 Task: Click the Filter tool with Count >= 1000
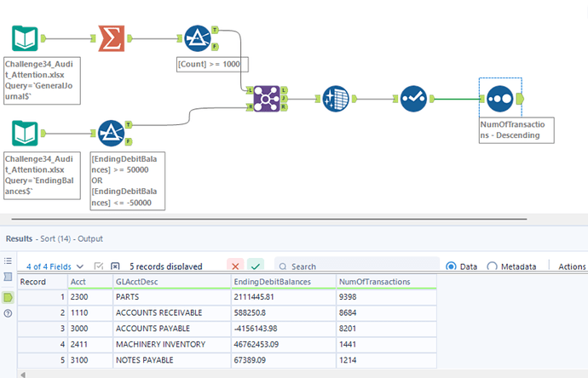click(x=198, y=38)
